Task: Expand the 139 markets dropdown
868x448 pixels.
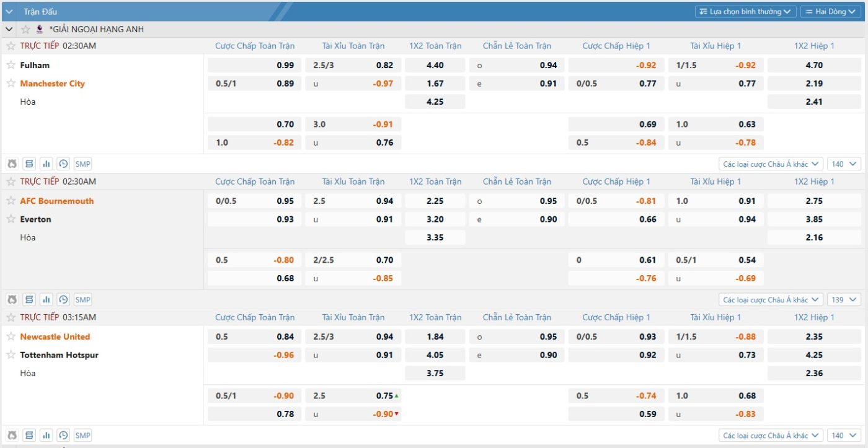Action: tap(843, 300)
